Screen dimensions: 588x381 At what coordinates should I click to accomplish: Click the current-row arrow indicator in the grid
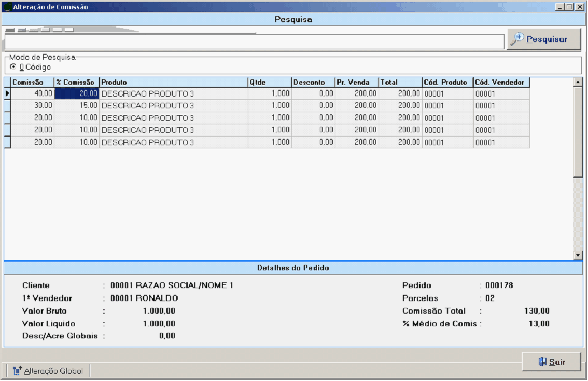[x=7, y=93]
